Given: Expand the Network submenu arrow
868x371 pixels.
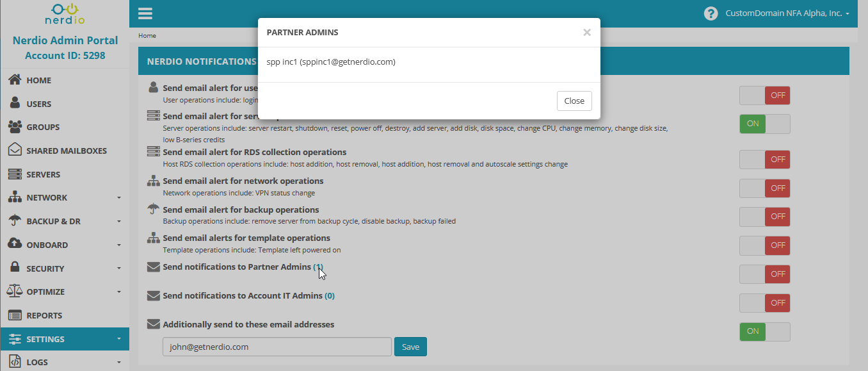Looking at the screenshot, I should point(119,198).
